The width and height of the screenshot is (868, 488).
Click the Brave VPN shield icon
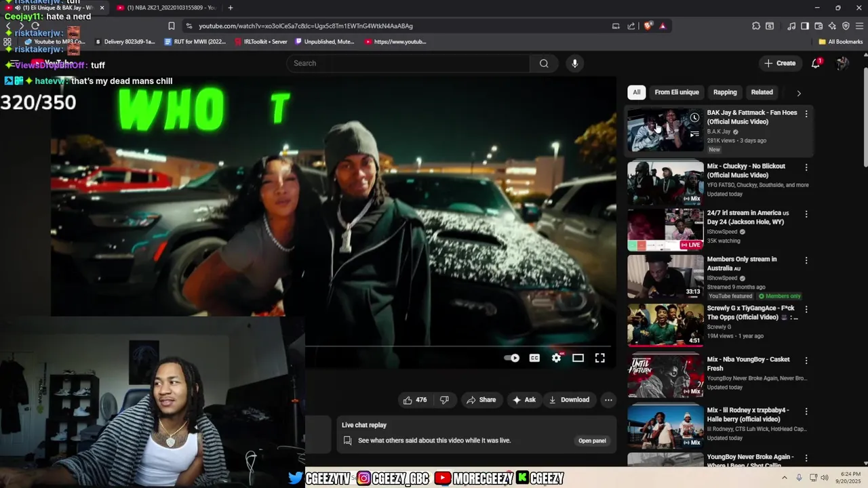click(x=846, y=26)
